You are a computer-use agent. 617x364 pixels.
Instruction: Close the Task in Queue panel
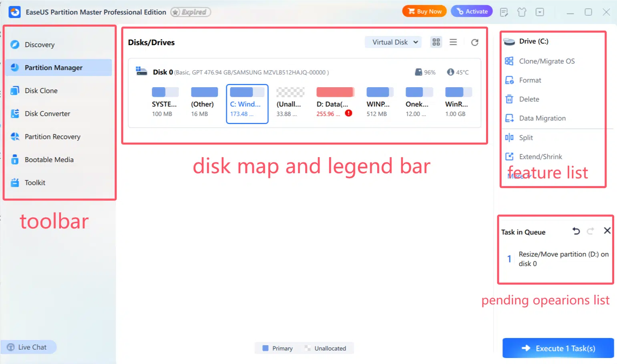607,231
